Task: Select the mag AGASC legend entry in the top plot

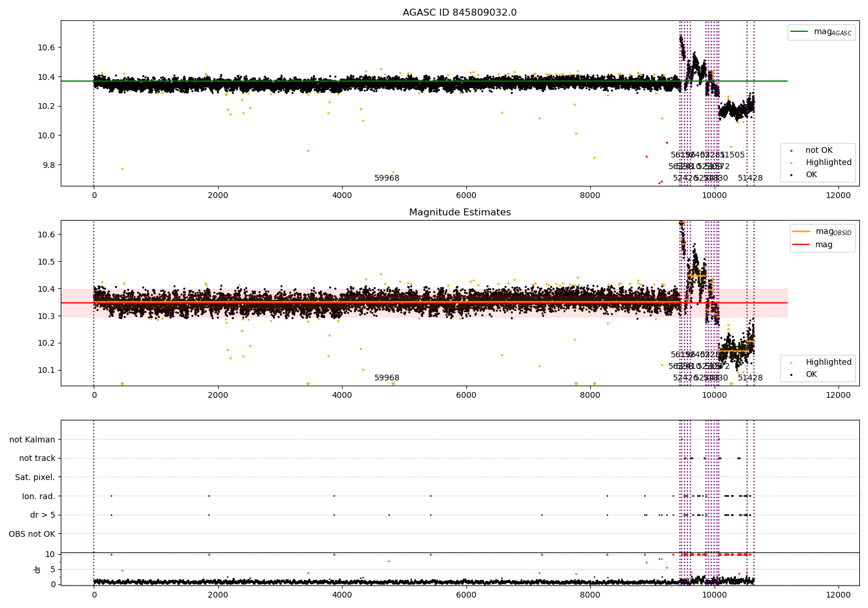Action: tap(821, 32)
